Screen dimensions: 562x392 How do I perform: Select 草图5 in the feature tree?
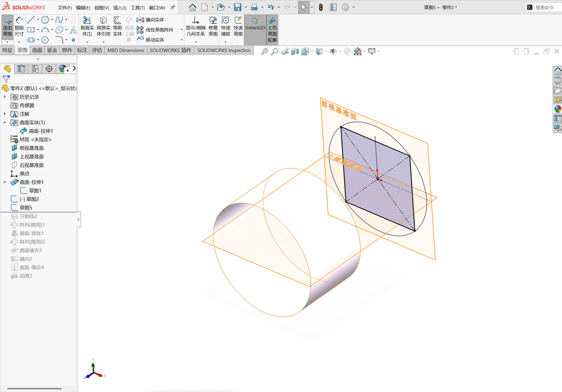point(26,208)
